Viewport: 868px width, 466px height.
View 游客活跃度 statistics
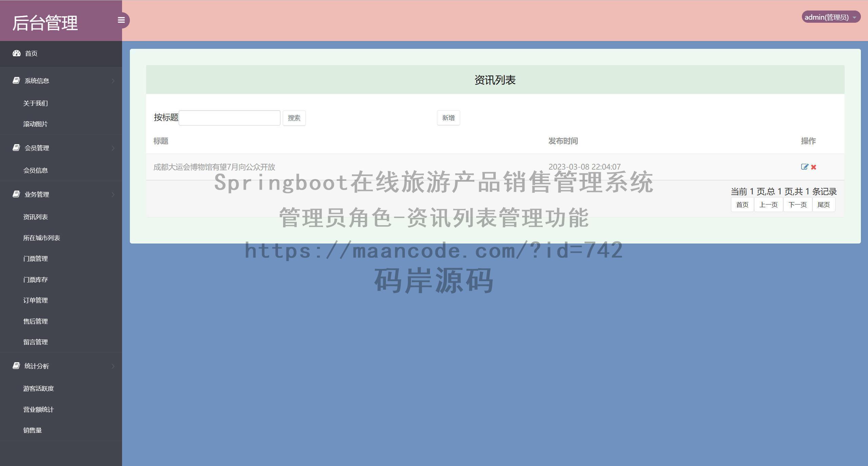[x=38, y=388]
